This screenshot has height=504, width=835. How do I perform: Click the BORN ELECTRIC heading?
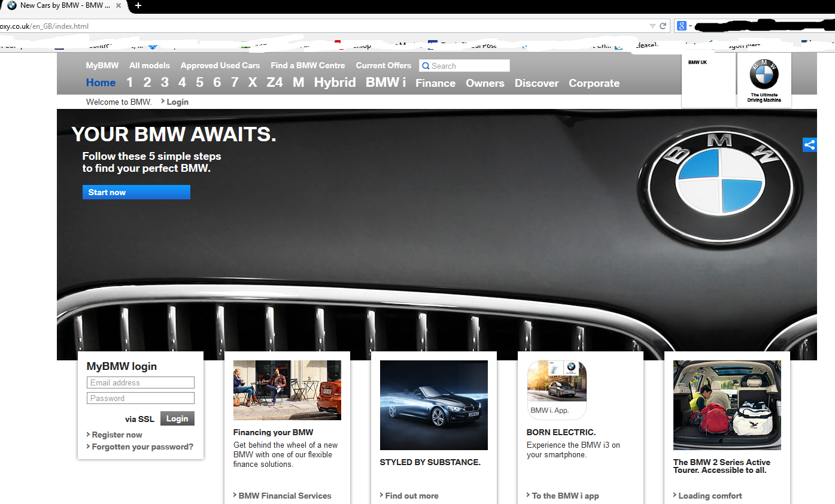click(x=561, y=432)
